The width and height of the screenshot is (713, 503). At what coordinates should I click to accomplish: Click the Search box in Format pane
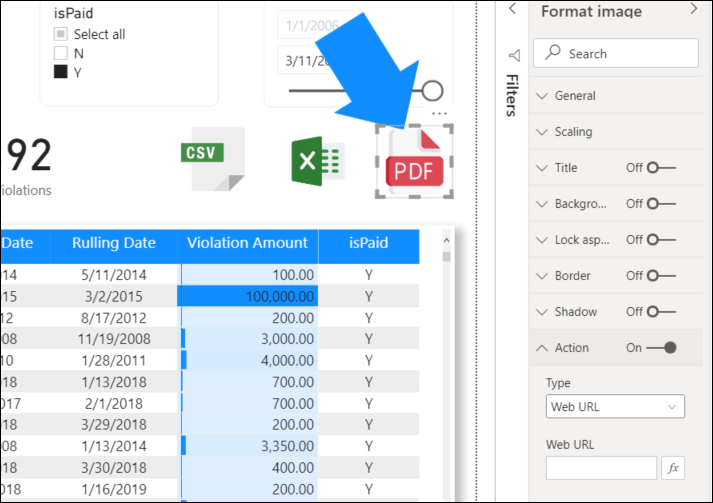[615, 54]
